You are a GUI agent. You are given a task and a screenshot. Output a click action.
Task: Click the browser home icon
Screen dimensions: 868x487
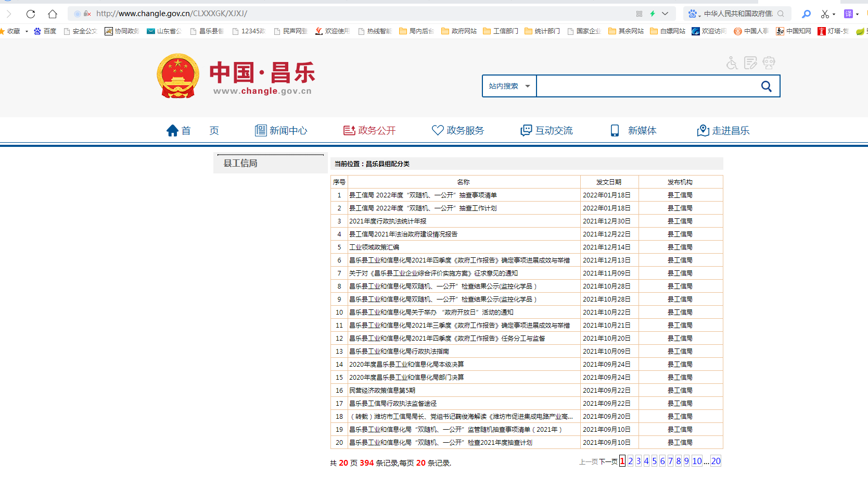point(53,14)
